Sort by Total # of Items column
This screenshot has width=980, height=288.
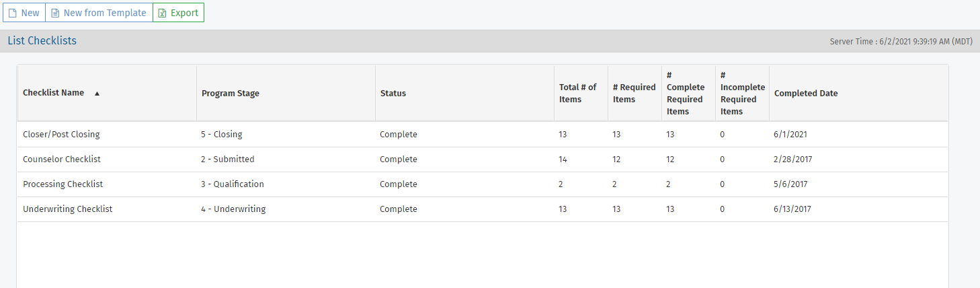click(x=577, y=94)
